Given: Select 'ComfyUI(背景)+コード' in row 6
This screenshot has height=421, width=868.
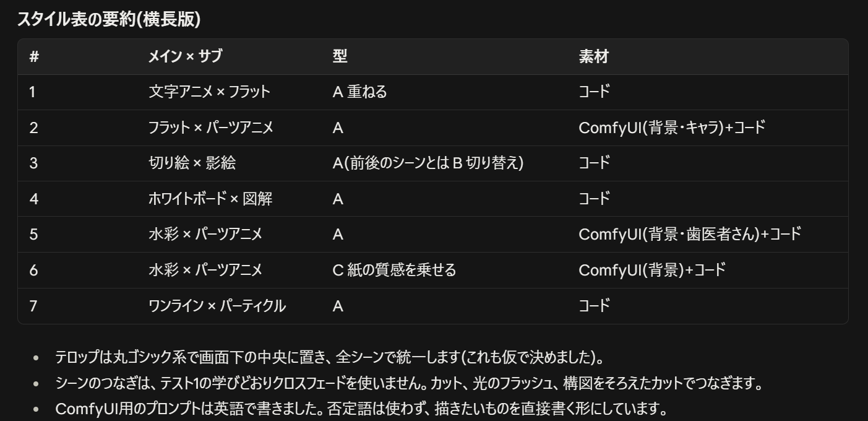Looking at the screenshot, I should (x=652, y=270).
